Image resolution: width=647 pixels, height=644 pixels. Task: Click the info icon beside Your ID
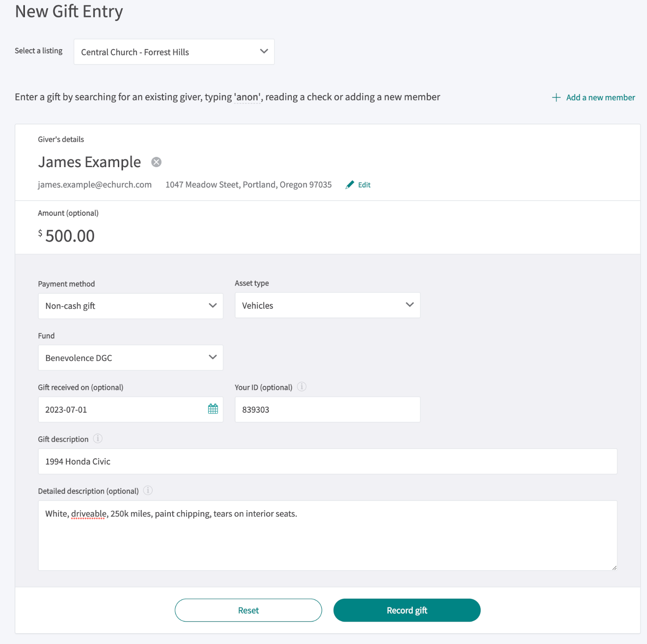(301, 386)
